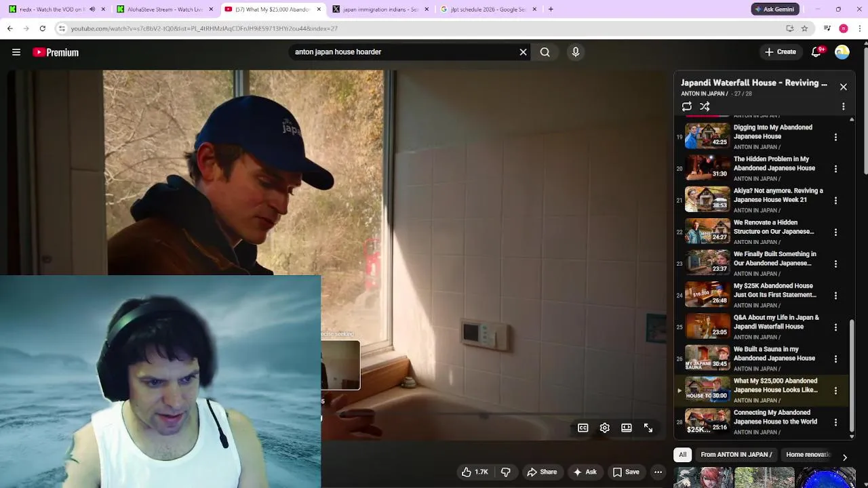
Task: Share the video
Action: click(542, 472)
